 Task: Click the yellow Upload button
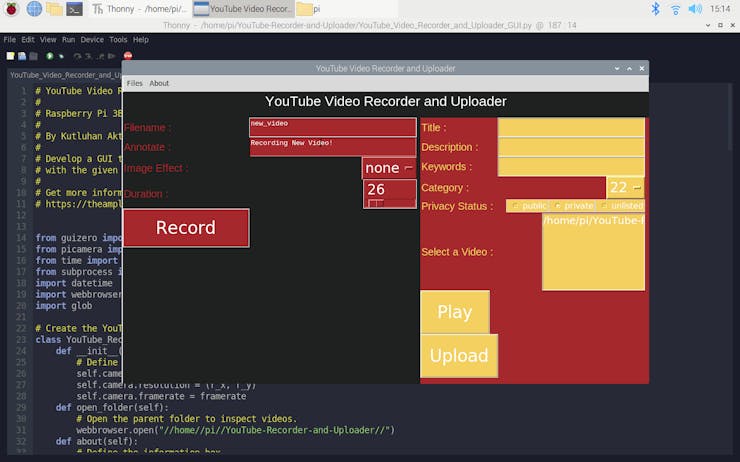pyautogui.click(x=458, y=356)
